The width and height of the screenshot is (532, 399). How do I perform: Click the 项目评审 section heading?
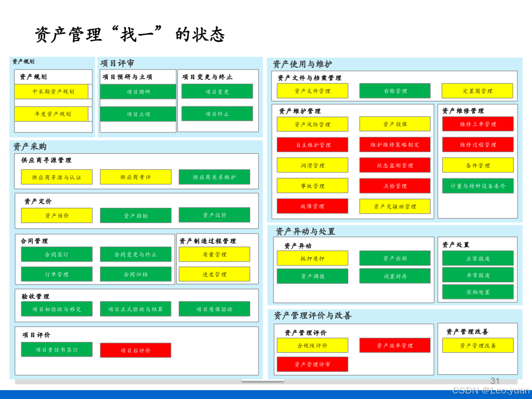pyautogui.click(x=117, y=63)
